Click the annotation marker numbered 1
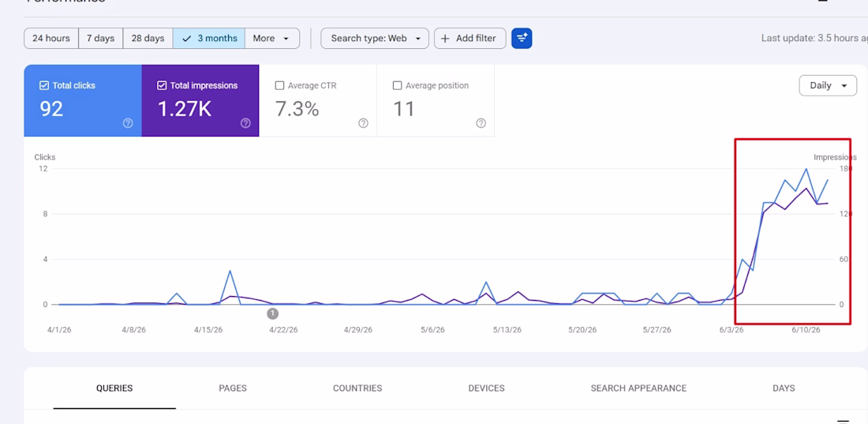868x424 pixels. tap(272, 313)
